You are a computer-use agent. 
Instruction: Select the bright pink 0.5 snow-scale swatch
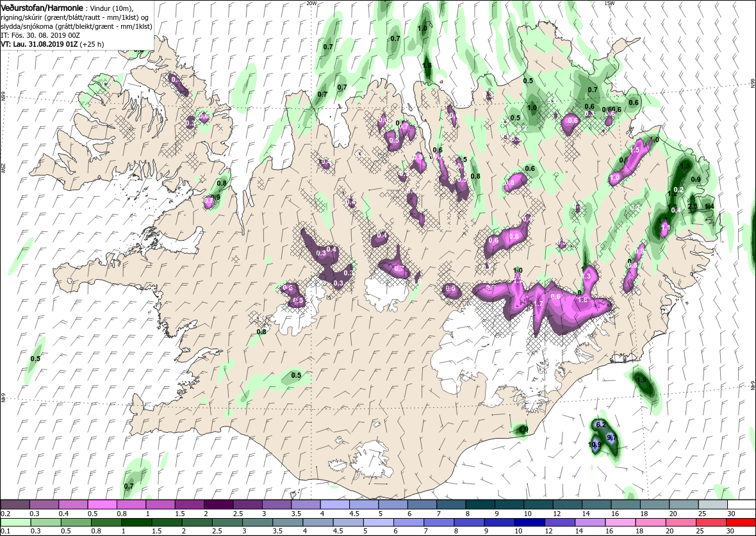(103, 504)
